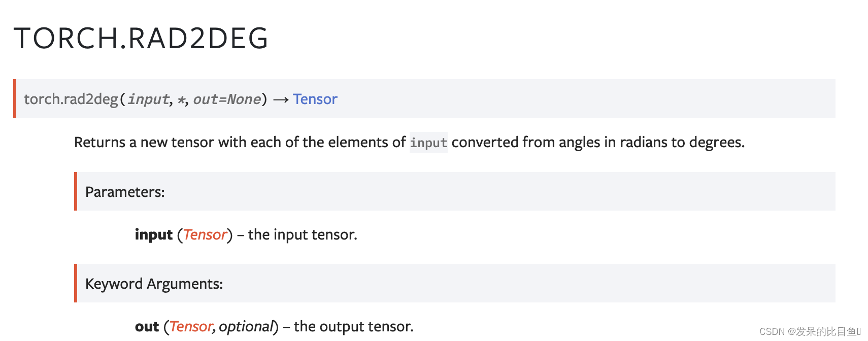Open the Tensor type link for out
This screenshot has height=341, width=868.
pos(190,326)
